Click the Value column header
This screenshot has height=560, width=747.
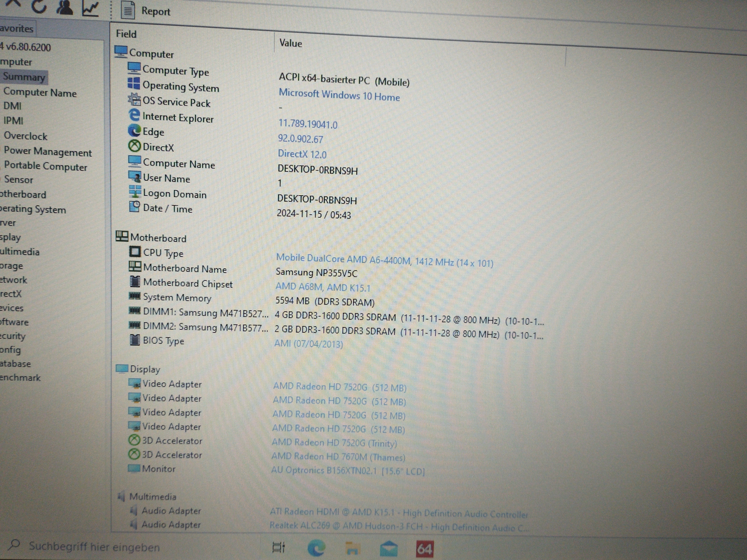pos(290,43)
